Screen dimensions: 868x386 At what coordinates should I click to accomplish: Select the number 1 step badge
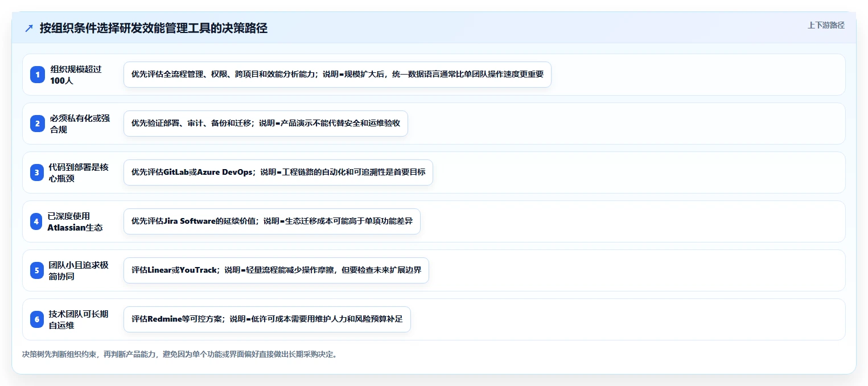[38, 75]
